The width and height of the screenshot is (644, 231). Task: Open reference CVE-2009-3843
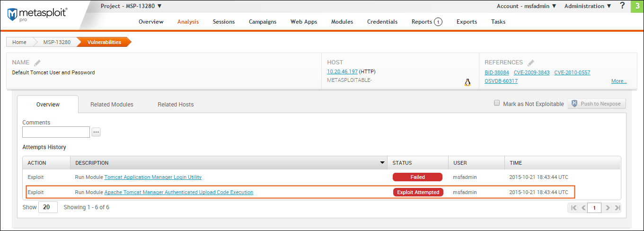[x=532, y=72]
